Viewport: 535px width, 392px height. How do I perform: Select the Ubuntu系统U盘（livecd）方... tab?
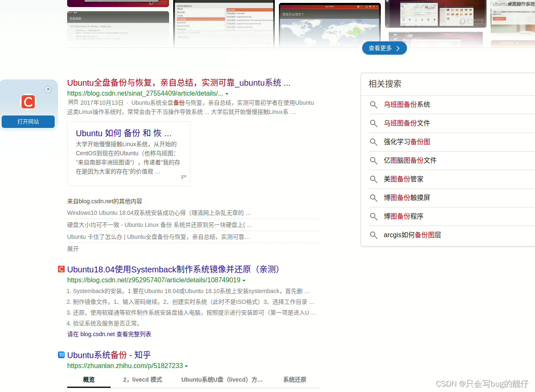click(222, 380)
